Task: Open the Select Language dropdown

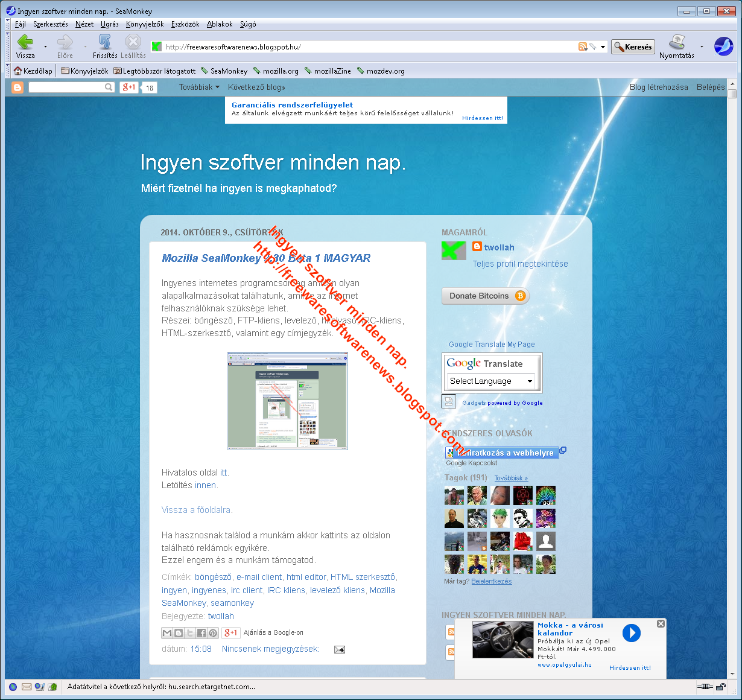Action: [491, 381]
